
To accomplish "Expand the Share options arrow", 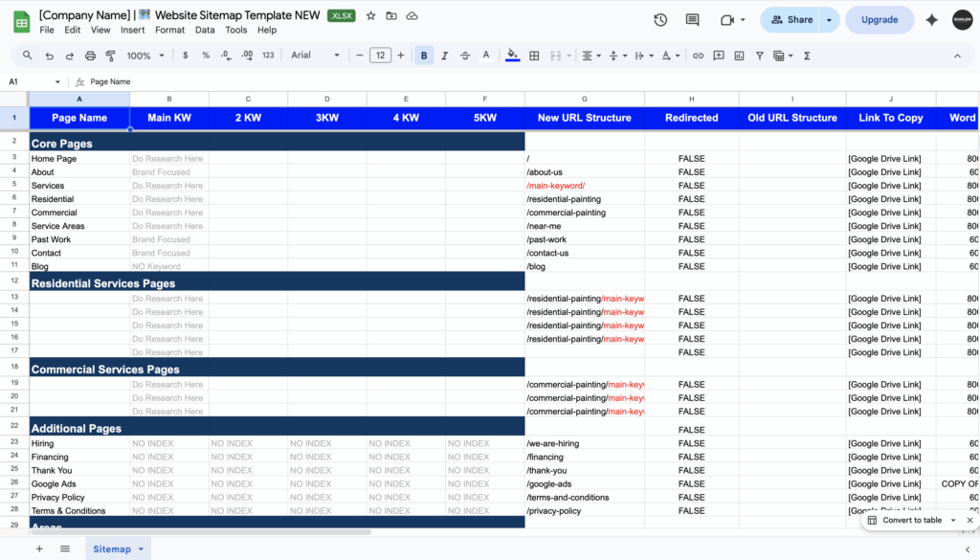I will [x=829, y=19].
